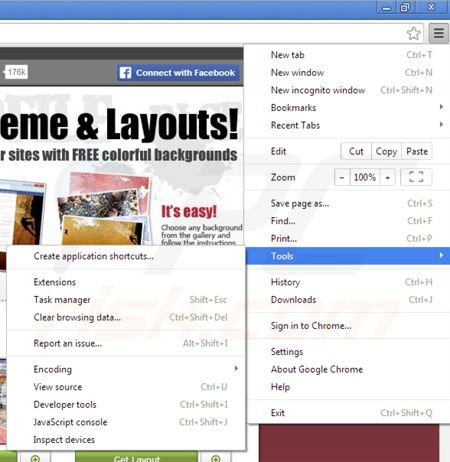The width and height of the screenshot is (450, 462).
Task: Click the Facebook logo on connect button
Action: click(x=125, y=73)
